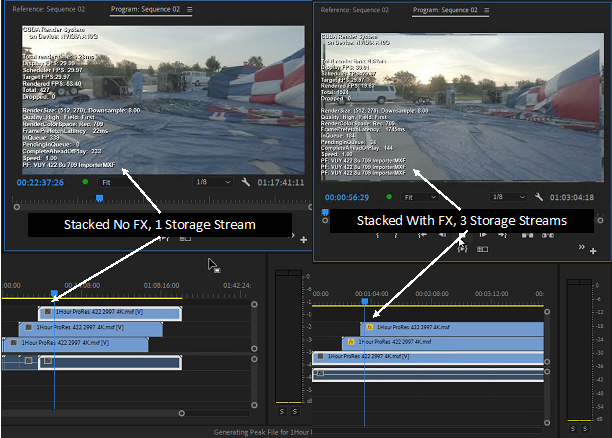Open Fit zoom dropdown in right monitor
Image resolution: width=612 pixels, height=438 pixels.
tap(420, 197)
